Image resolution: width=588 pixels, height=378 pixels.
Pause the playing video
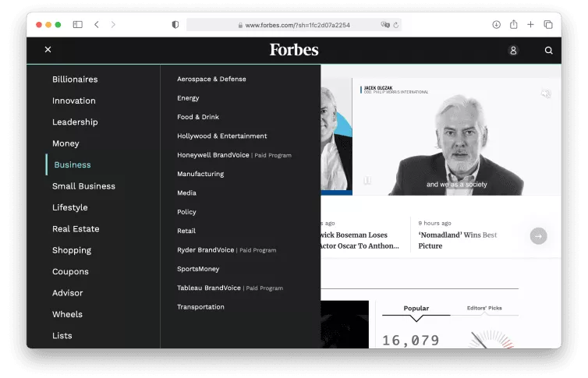click(x=367, y=181)
